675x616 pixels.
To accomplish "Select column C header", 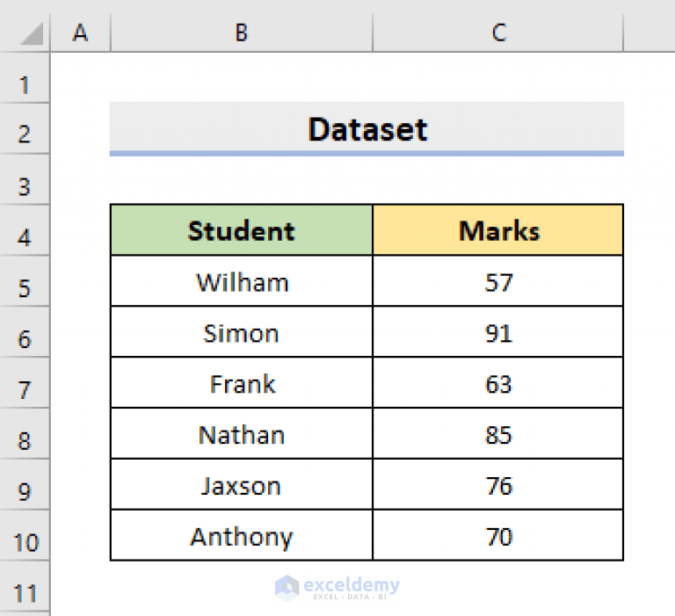I will coord(498,33).
